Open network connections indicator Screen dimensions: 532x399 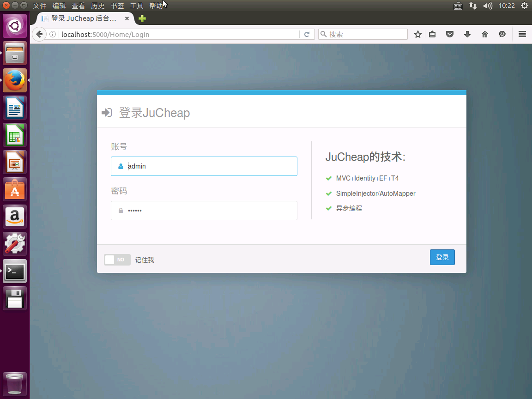[x=472, y=6]
